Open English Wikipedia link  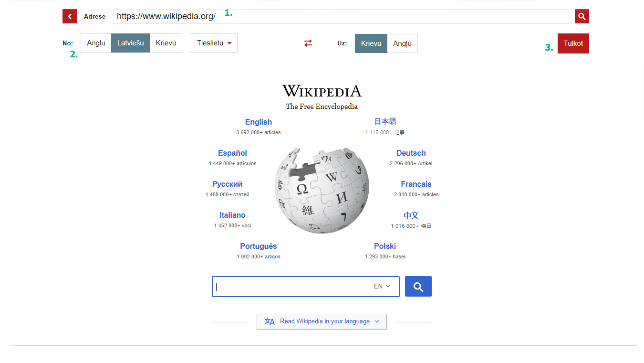coord(259,122)
